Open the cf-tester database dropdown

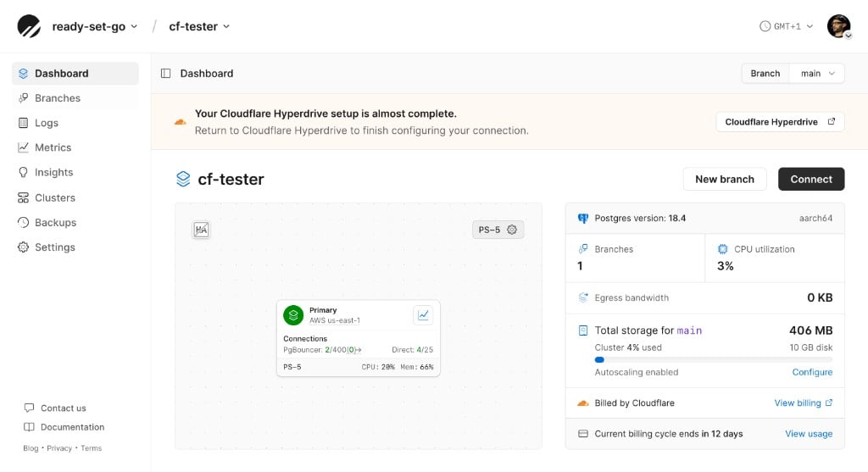pos(199,26)
